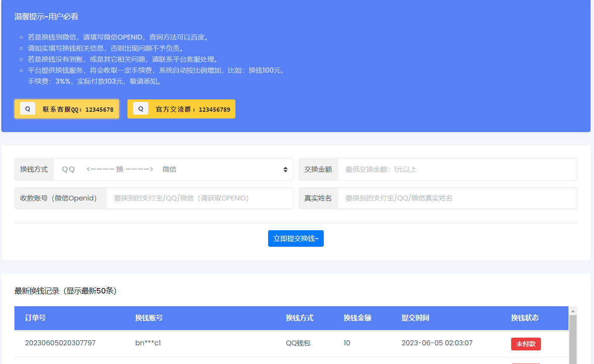This screenshot has width=594, height=364.
Task: Contact customer service QQ 12345678 button
Action: click(x=67, y=109)
